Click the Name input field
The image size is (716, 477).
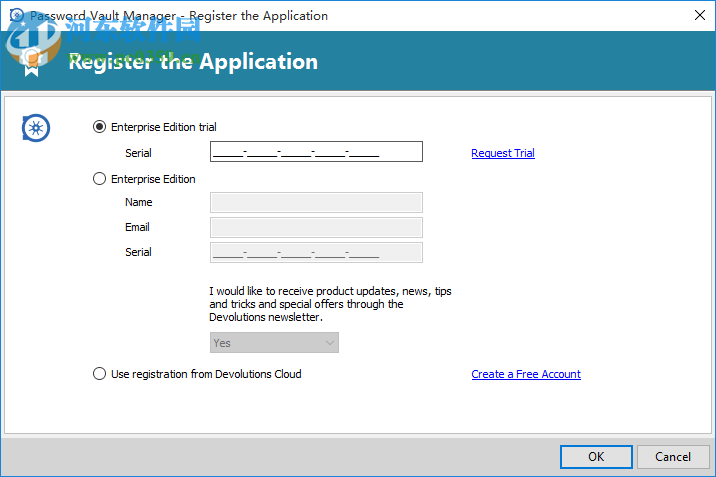point(316,202)
